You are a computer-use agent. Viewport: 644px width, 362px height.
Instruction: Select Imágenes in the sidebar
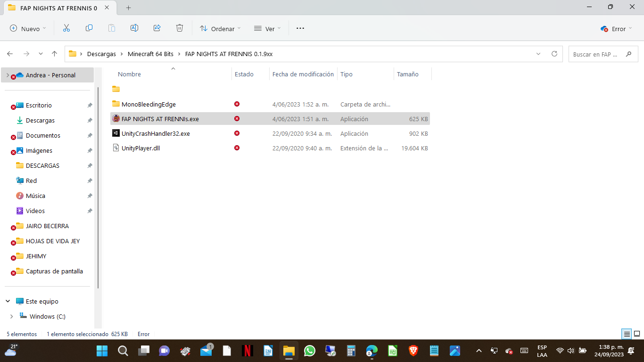pyautogui.click(x=39, y=150)
